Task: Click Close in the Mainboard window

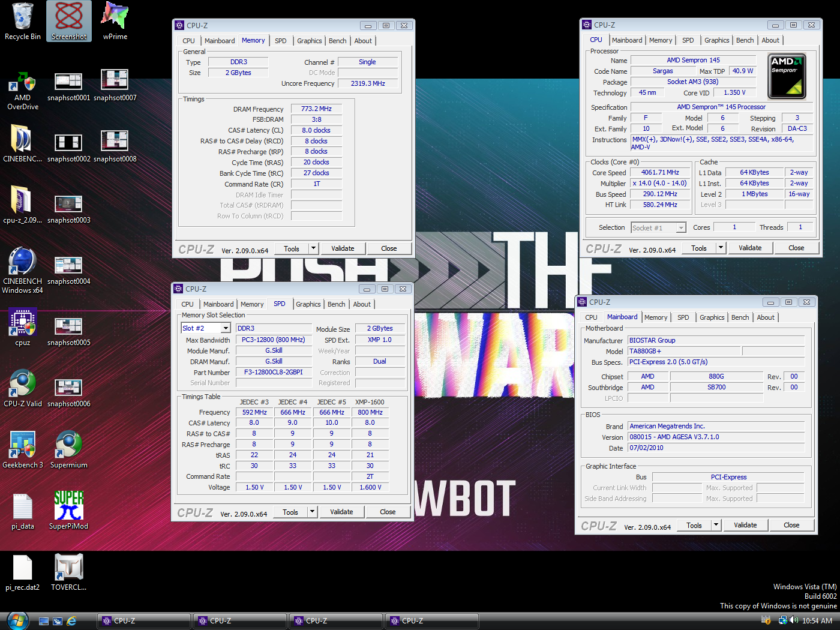Action: (791, 525)
